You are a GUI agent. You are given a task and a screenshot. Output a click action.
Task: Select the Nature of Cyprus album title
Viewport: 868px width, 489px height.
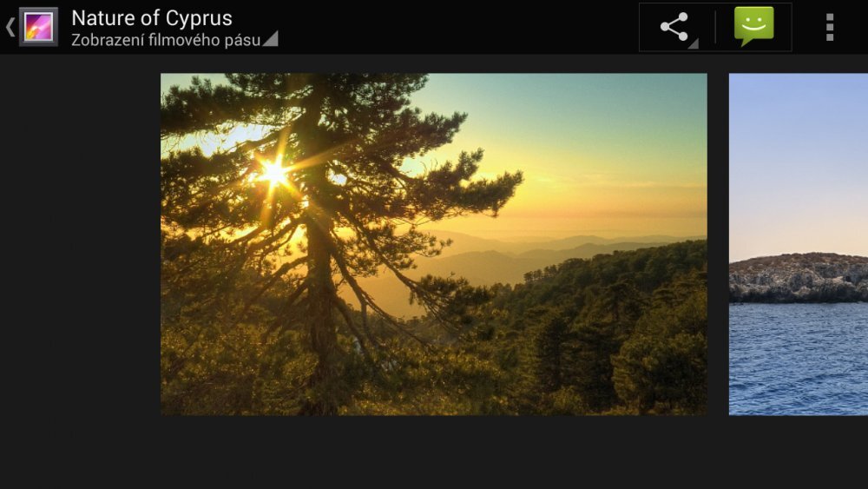coord(152,18)
